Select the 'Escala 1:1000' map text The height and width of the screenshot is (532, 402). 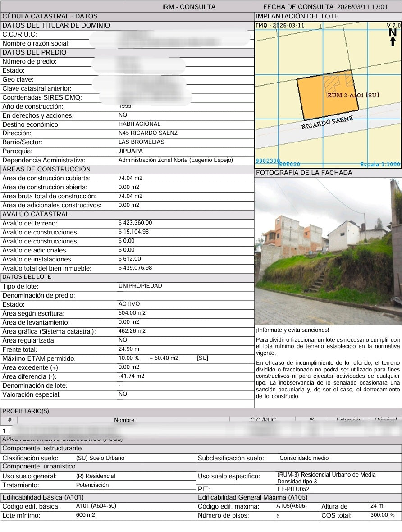click(380, 164)
